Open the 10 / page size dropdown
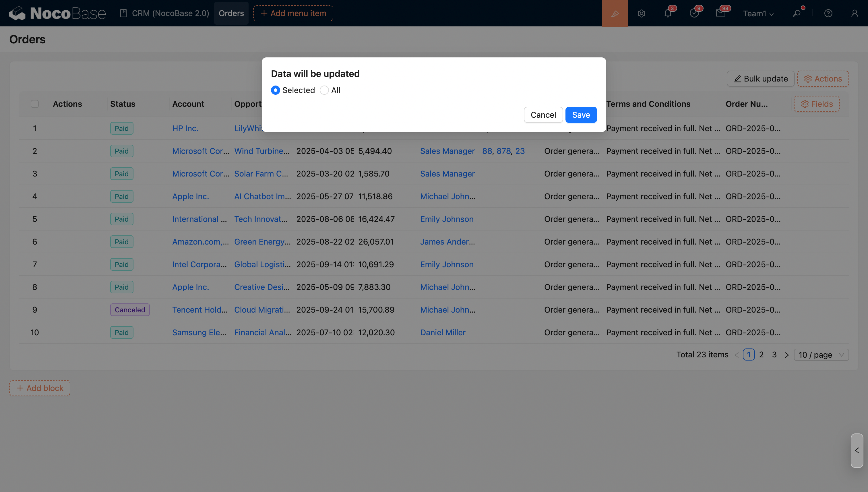Viewport: 868px width, 492px height. pyautogui.click(x=821, y=355)
